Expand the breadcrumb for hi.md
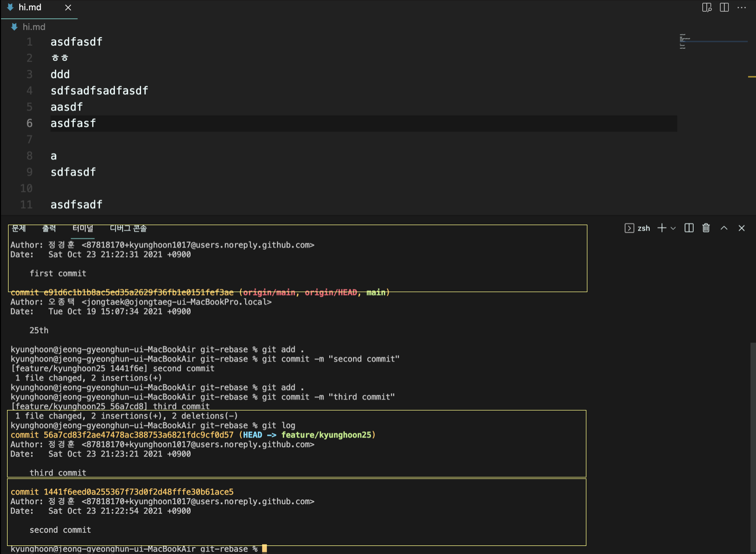The width and height of the screenshot is (756, 554). pyautogui.click(x=33, y=27)
